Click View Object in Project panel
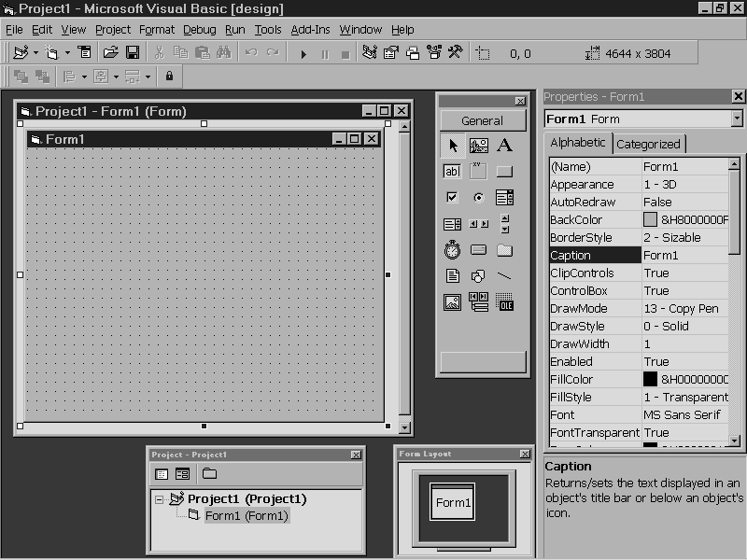747x560 pixels. pyautogui.click(x=182, y=474)
